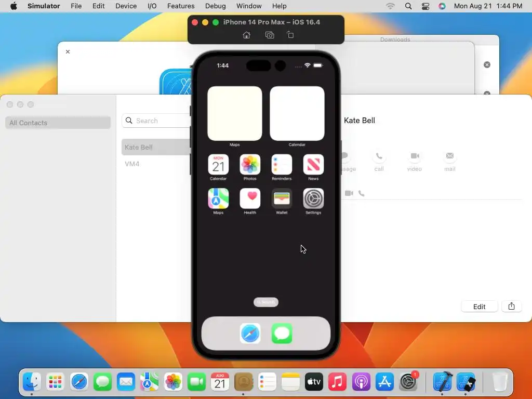Tap the Calendar widget on iPhone
This screenshot has height=399, width=532.
point(297,113)
